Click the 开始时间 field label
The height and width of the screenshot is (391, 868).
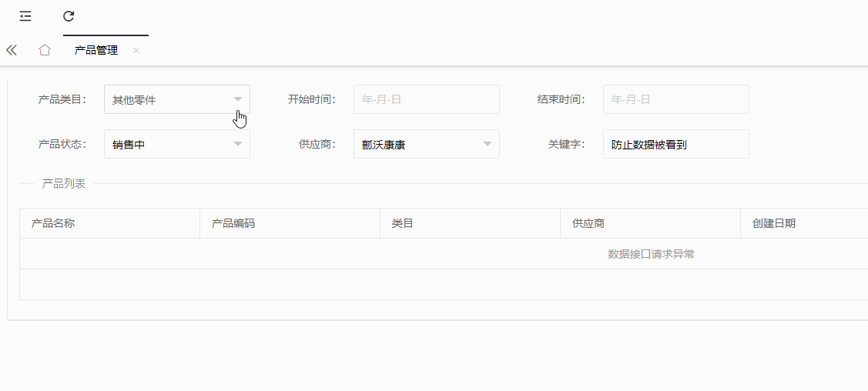click(x=312, y=99)
